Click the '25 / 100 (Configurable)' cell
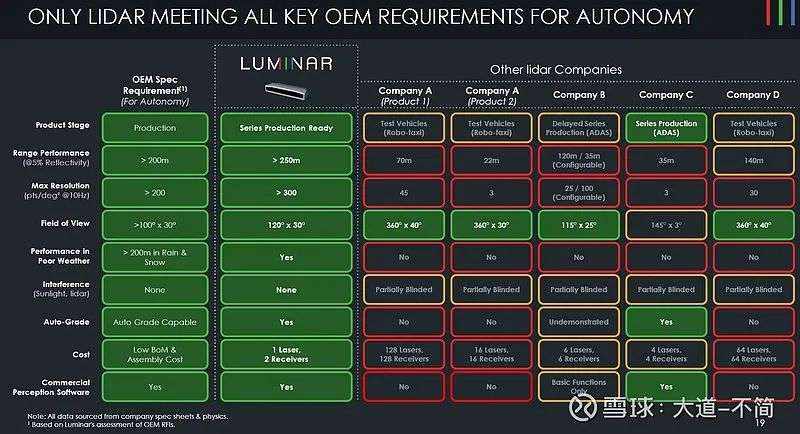Viewport: 800px width, 434px height. [x=579, y=193]
